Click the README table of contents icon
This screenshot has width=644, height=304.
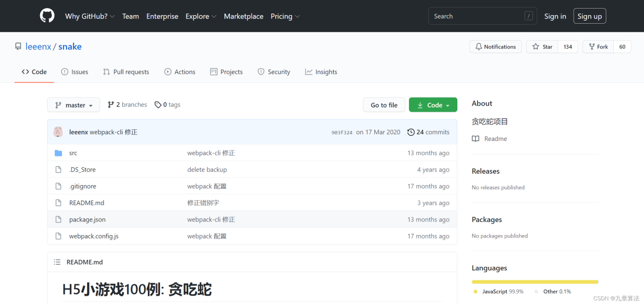coord(57,262)
